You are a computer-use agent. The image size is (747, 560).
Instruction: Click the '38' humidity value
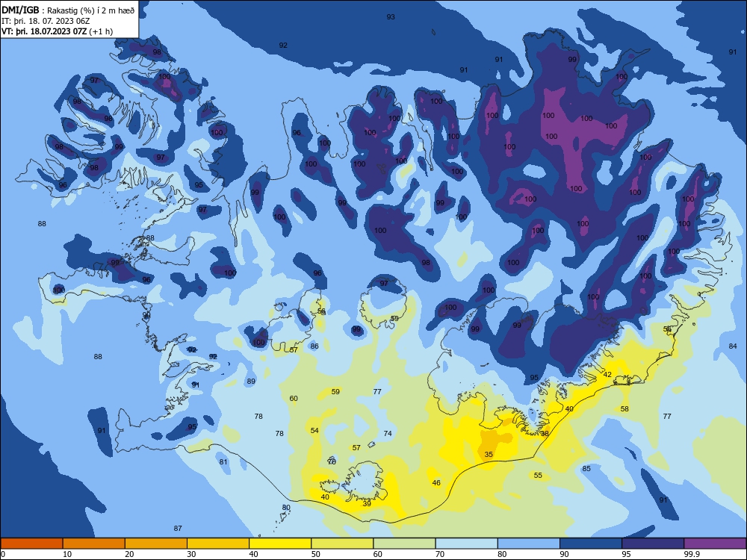point(545,433)
